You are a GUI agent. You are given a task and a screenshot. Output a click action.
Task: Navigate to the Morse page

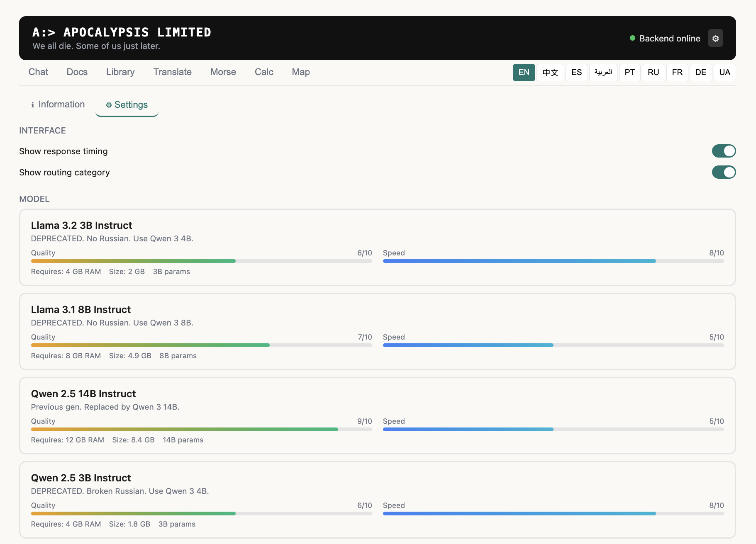[x=223, y=72]
